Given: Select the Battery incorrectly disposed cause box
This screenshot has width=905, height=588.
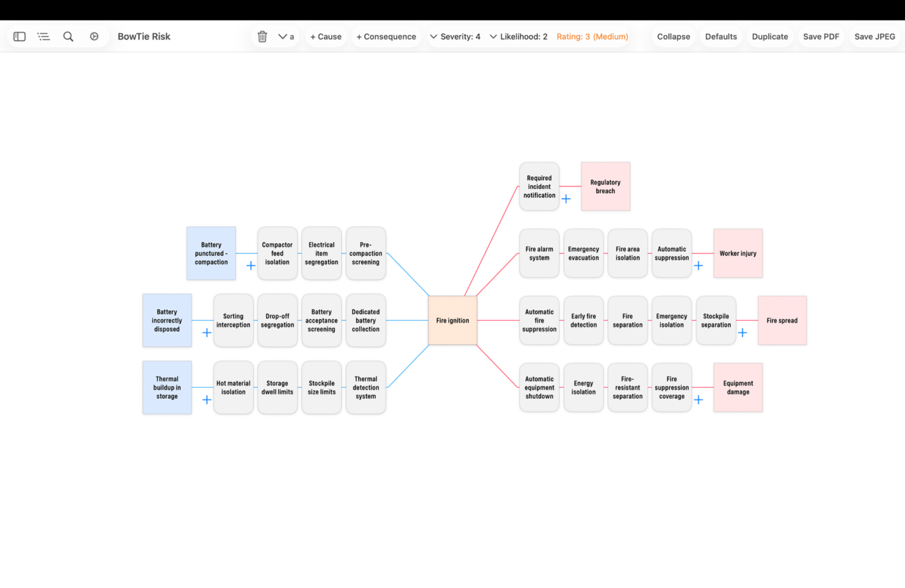Looking at the screenshot, I should (x=167, y=320).
